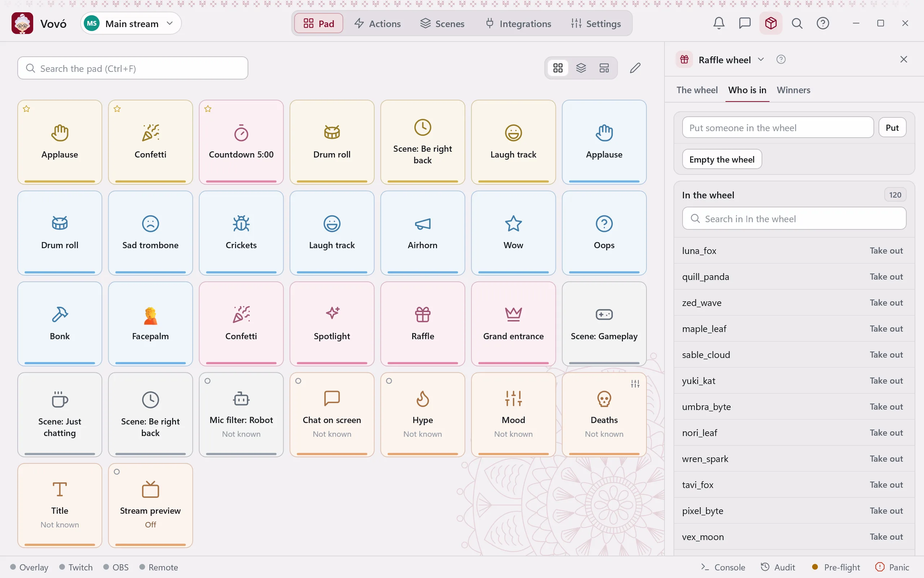Open notifications bell
Image resolution: width=924 pixels, height=578 pixels.
(719, 23)
